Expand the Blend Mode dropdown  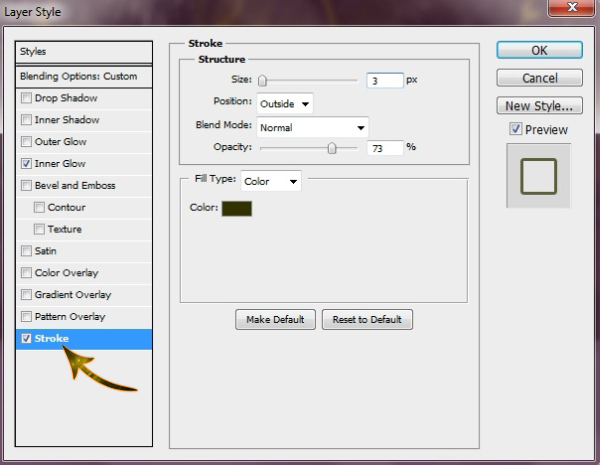pos(312,127)
